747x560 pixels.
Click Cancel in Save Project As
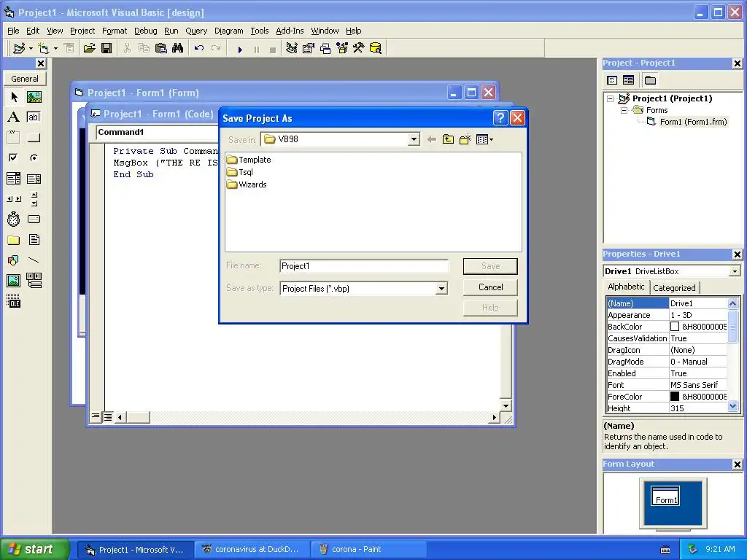click(x=490, y=287)
